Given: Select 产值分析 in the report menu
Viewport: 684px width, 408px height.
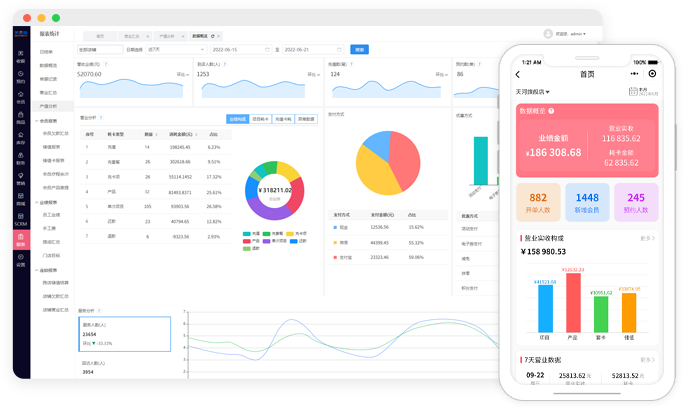Looking at the screenshot, I should point(48,105).
